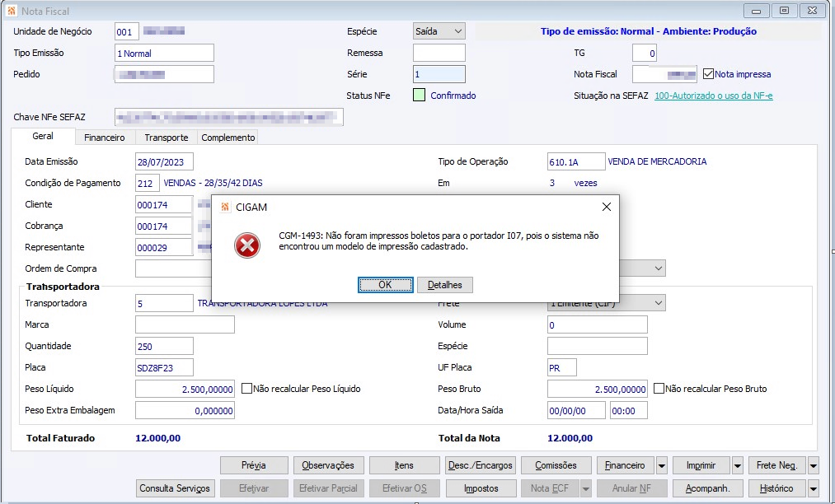Click the bottom Financeiro button
The image size is (835, 504).
click(x=625, y=465)
